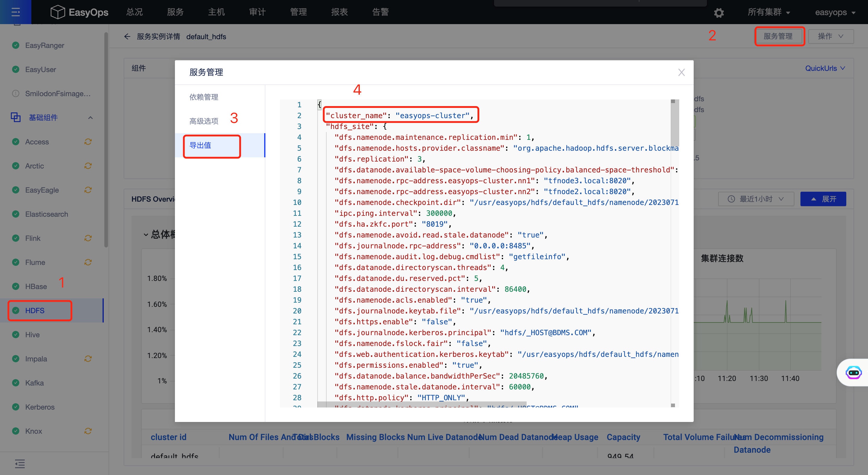Click the green status icon beside Hive

(x=15, y=335)
